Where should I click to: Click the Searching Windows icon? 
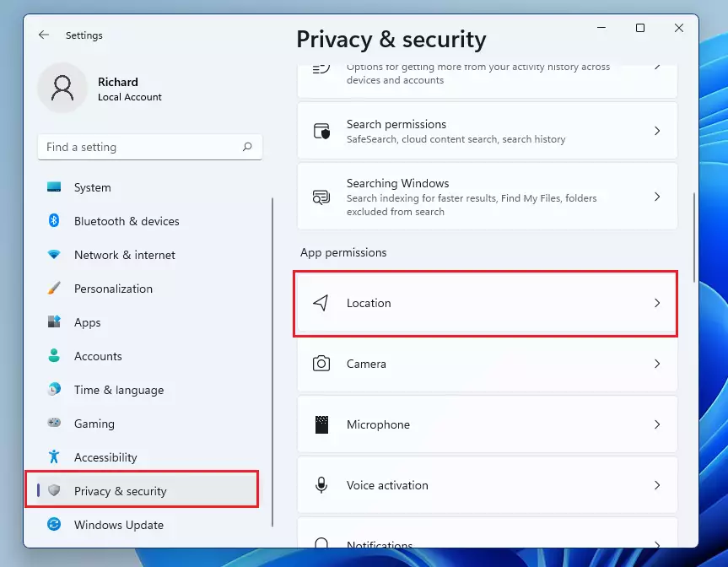click(x=321, y=197)
